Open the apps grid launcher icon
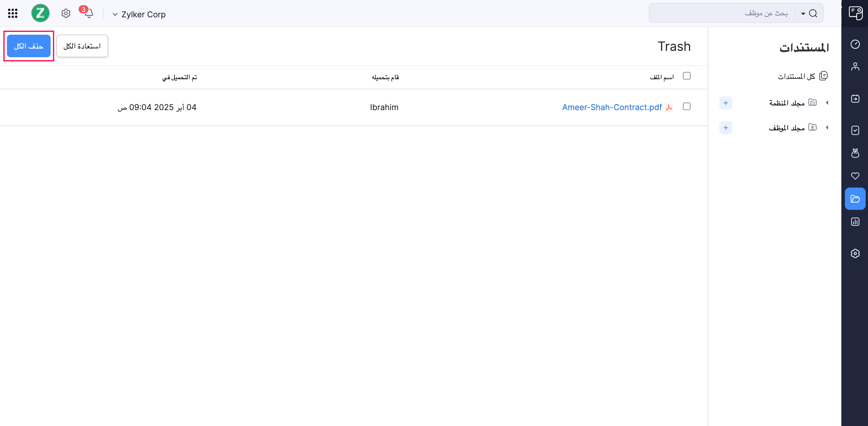Viewport: 868px width, 426px height. 12,14
